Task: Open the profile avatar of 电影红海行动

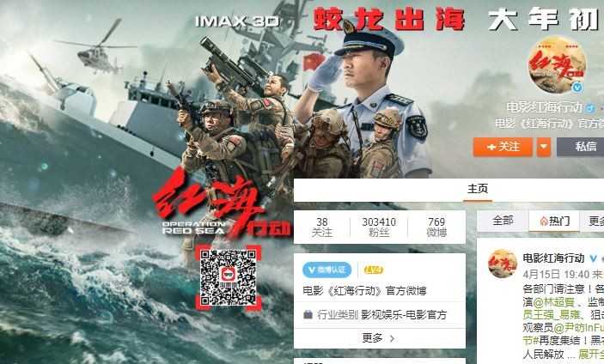Action: [557, 64]
